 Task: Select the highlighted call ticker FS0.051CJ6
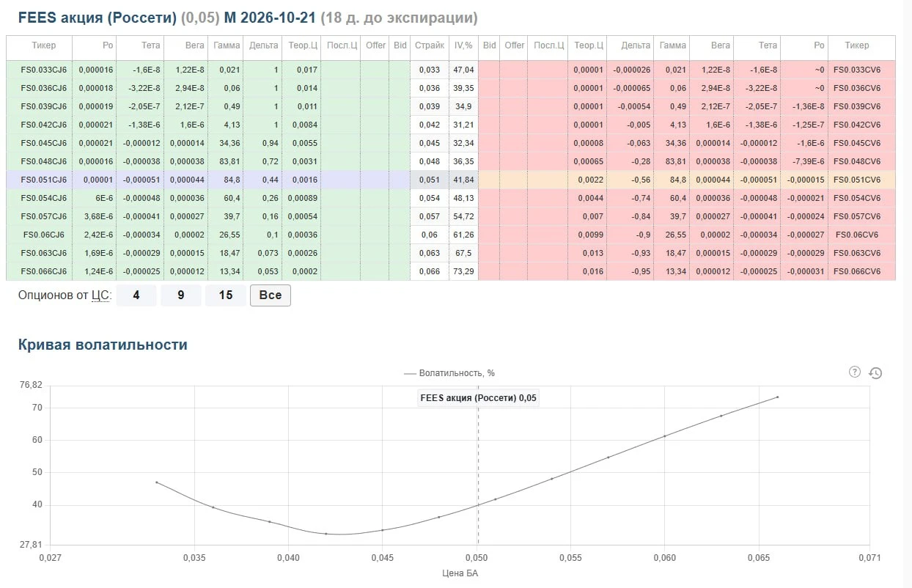(x=43, y=180)
